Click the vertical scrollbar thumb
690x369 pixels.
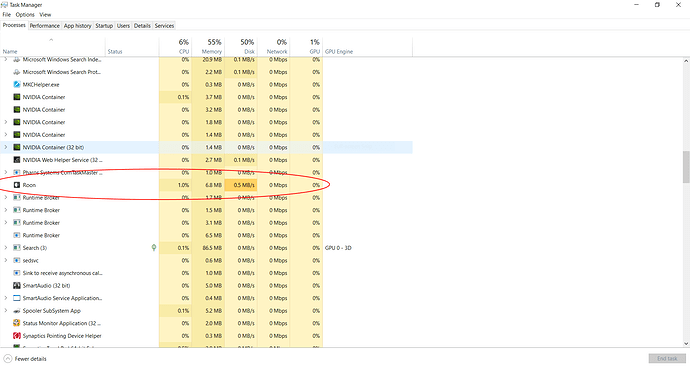[686, 167]
